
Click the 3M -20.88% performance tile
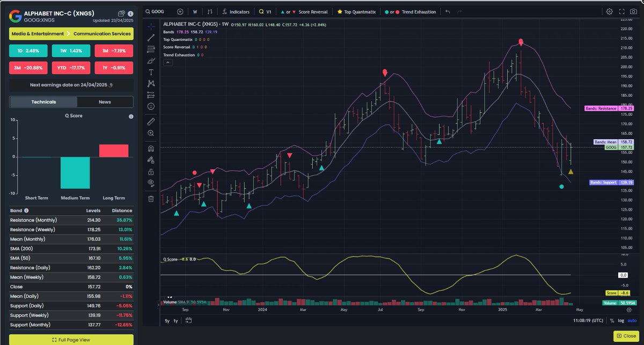click(x=29, y=68)
